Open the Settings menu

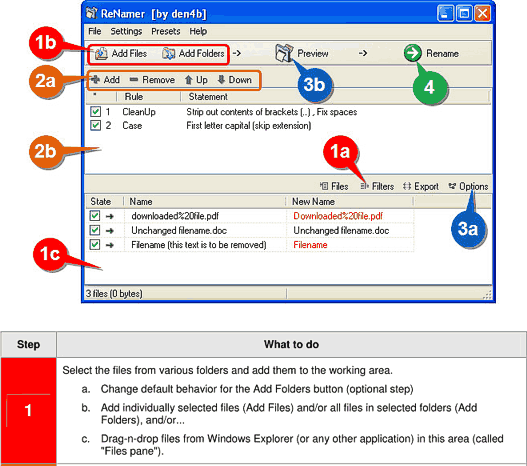coord(126,31)
